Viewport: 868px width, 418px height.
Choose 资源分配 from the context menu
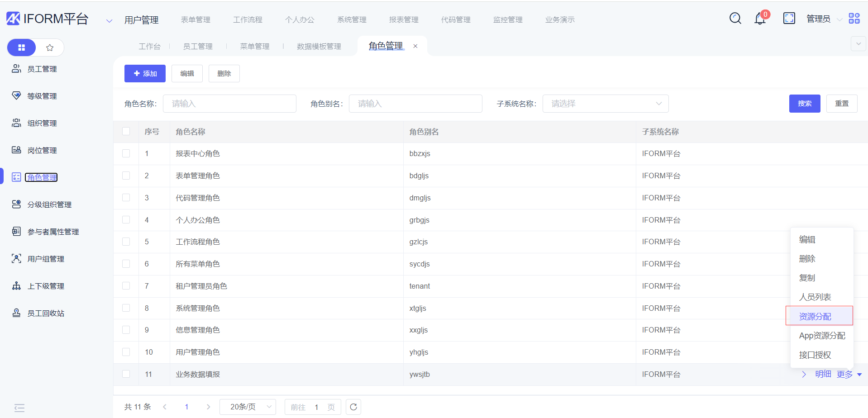coord(815,316)
